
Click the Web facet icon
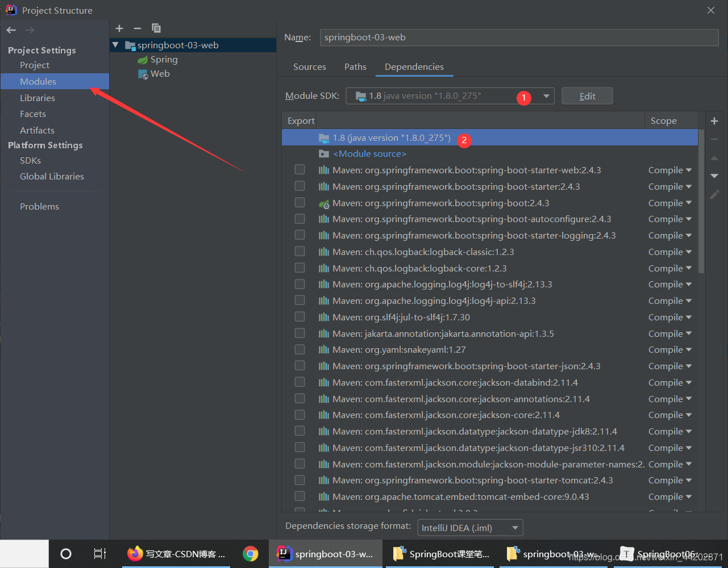[x=143, y=74]
